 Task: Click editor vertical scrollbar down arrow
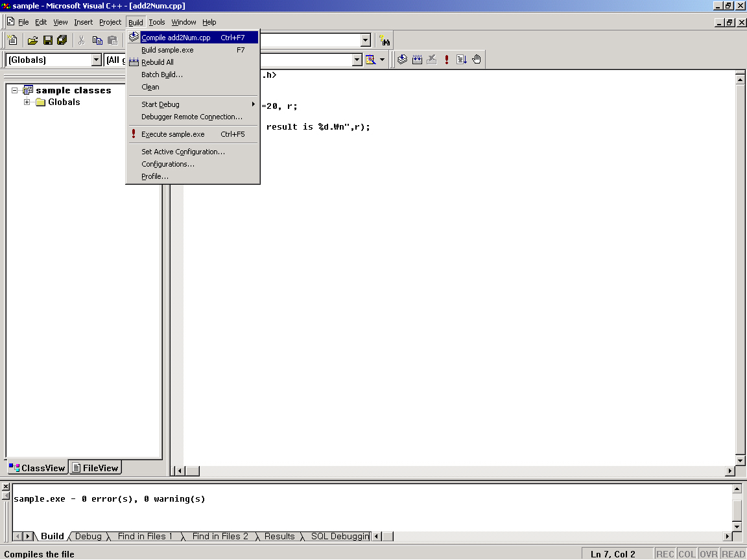pos(740,460)
